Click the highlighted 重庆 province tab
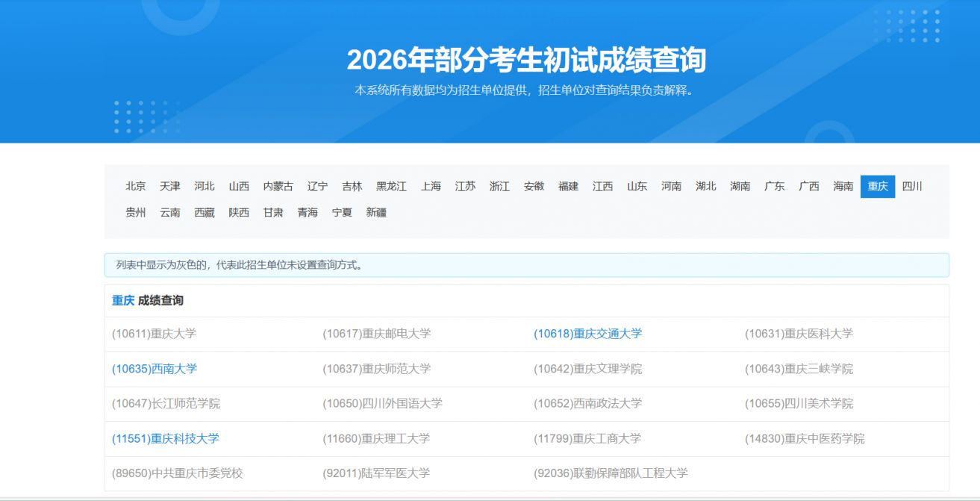This screenshot has width=980, height=501. click(878, 187)
